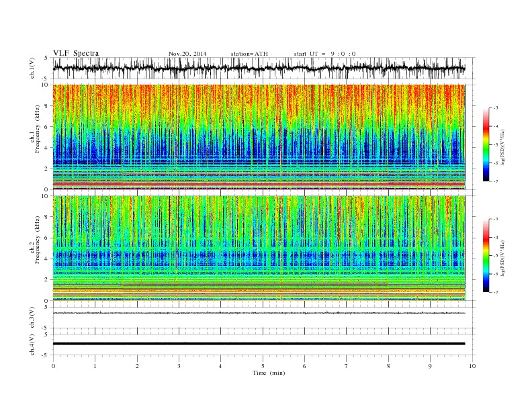Screen dimensions: 532x411
Task: Click the "start UT = 9 :0 :0" label
Action: (324, 54)
